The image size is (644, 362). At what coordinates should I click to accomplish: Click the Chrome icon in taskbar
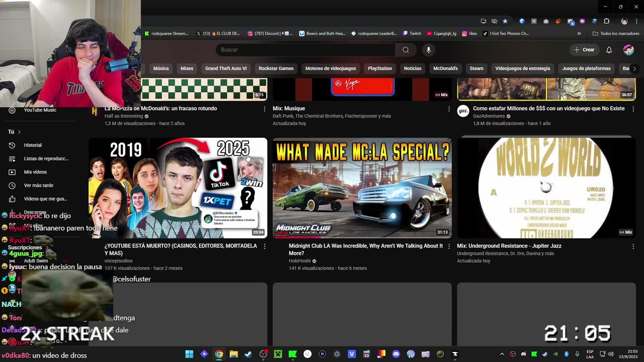pos(219,354)
